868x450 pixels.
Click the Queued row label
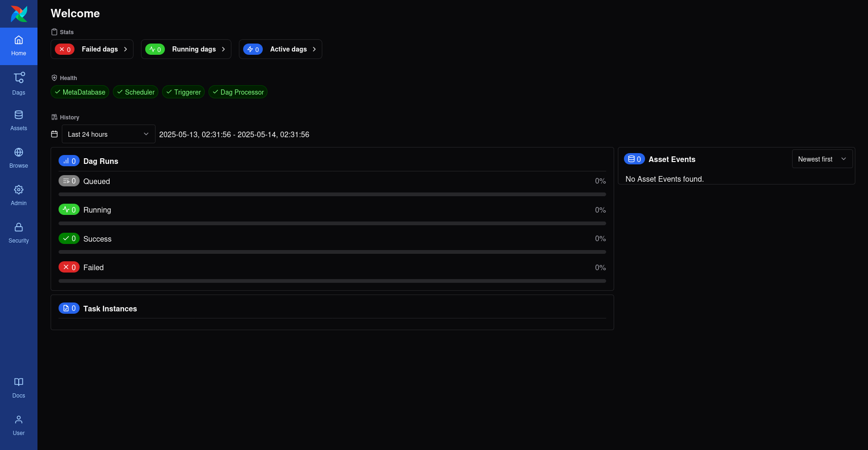[x=96, y=181]
